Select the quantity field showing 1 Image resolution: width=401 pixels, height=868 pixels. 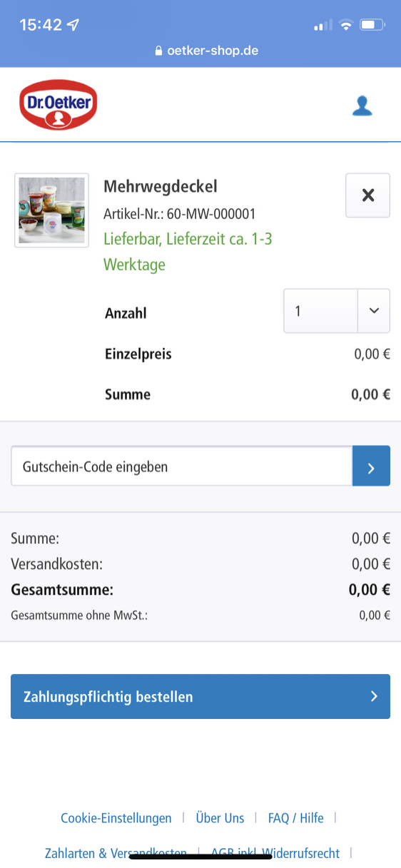[x=320, y=311]
